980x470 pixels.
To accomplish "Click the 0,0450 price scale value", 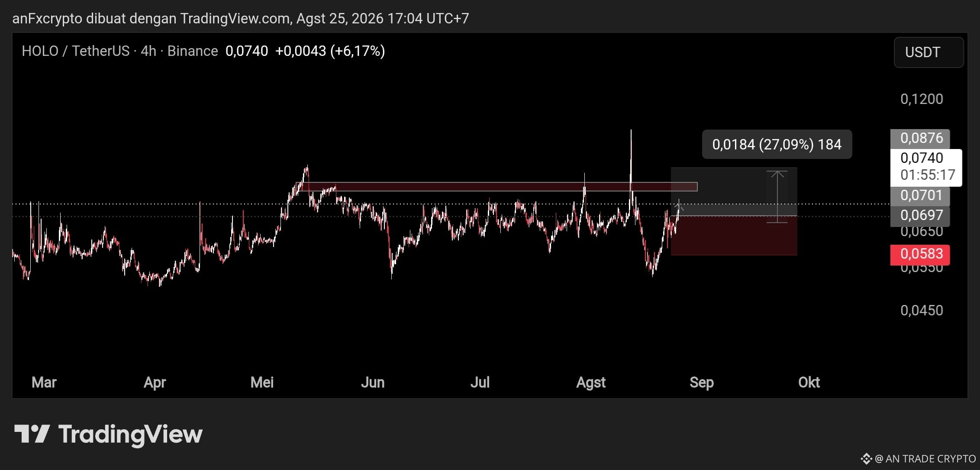I will 922,311.
